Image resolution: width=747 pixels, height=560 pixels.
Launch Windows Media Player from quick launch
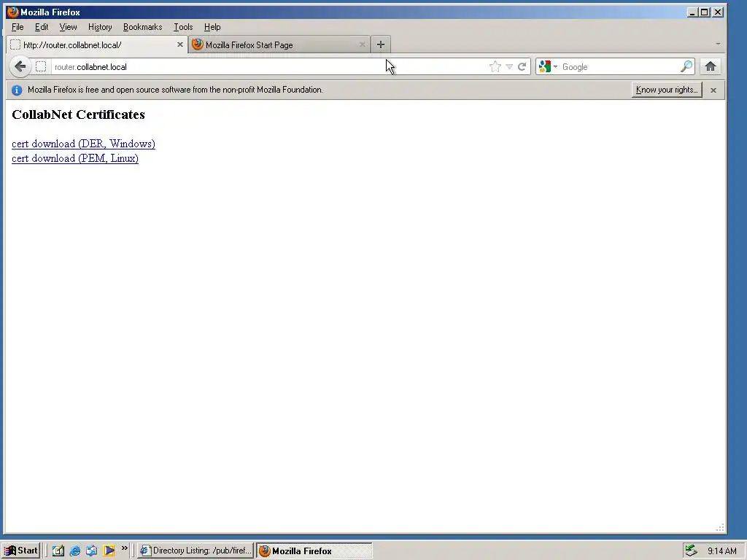click(x=109, y=551)
